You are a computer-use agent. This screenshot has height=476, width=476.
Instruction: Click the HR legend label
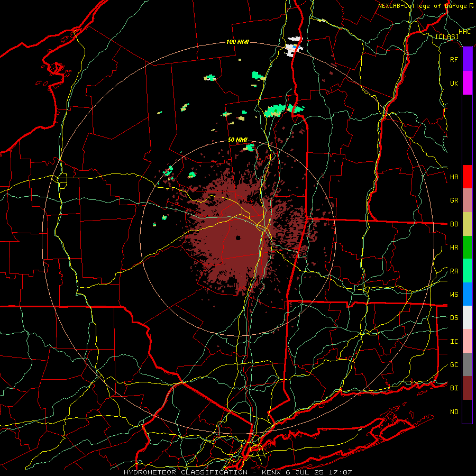(454, 248)
